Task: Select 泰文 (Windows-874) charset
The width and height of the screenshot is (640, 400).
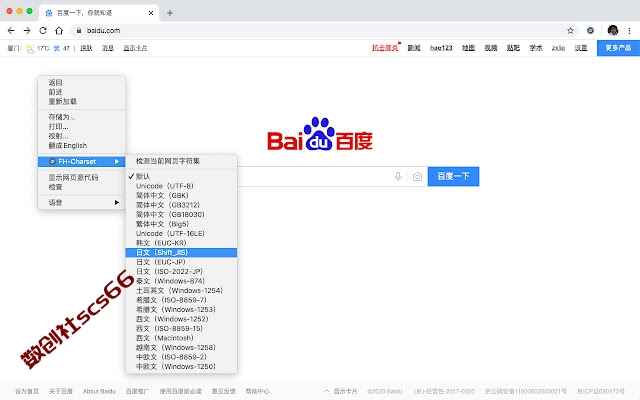Action: point(181,281)
